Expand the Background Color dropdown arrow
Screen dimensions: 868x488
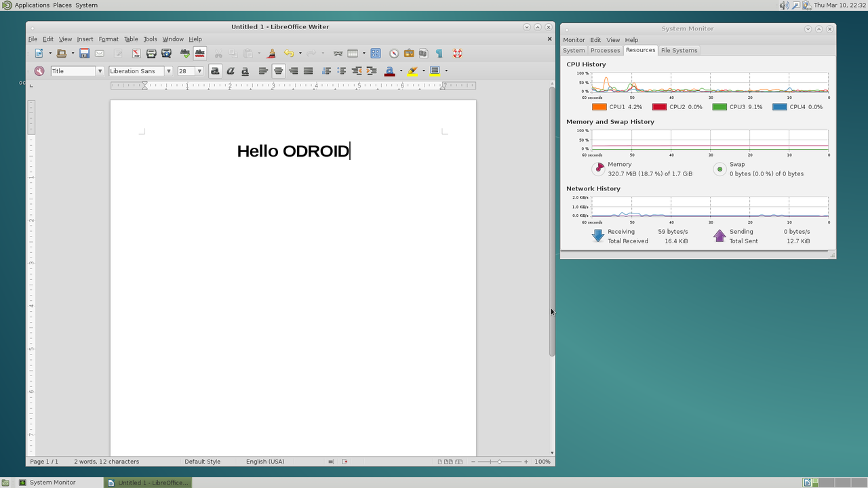(x=446, y=71)
